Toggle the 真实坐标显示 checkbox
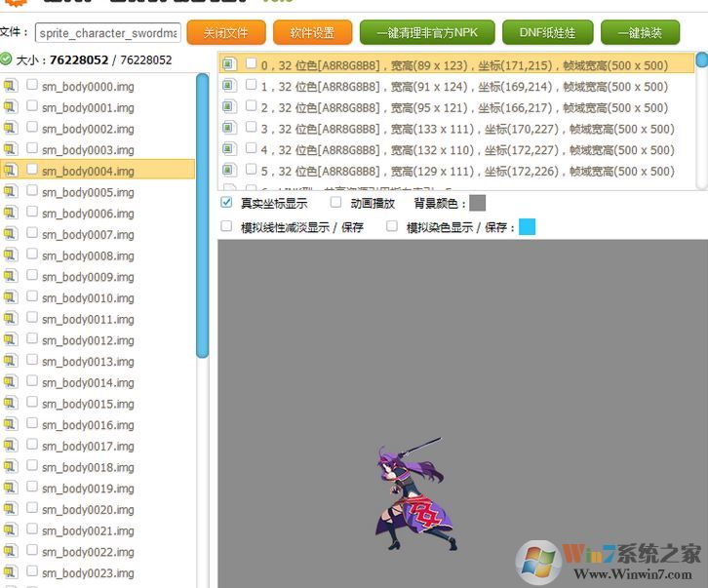708x588 pixels. tap(227, 203)
